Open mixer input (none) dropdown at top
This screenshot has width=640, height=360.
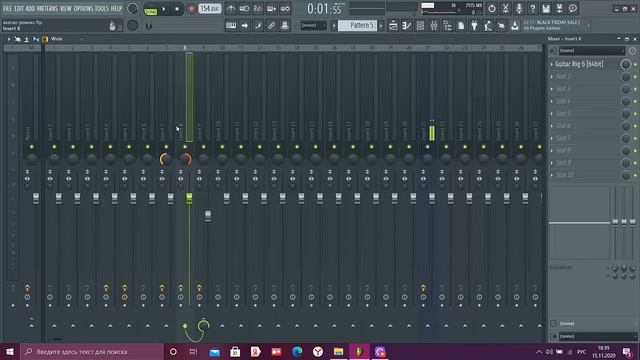coord(591,51)
